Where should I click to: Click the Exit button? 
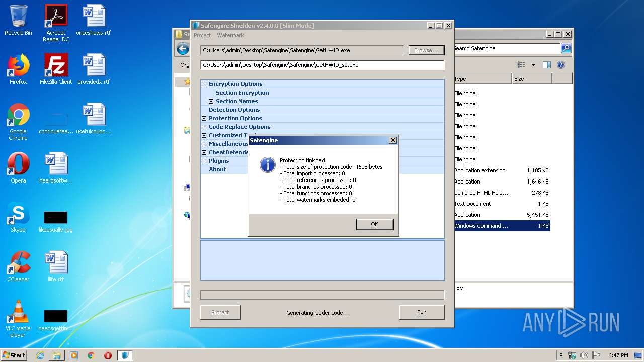pyautogui.click(x=422, y=312)
